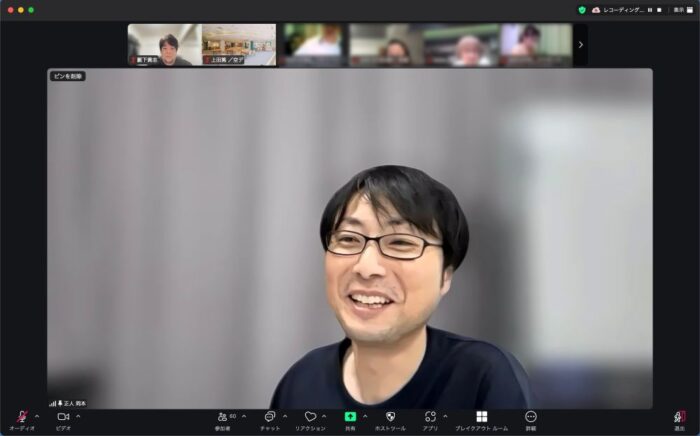The width and height of the screenshot is (700, 436).
Task: Open the アプリ apps icon
Action: 430,417
